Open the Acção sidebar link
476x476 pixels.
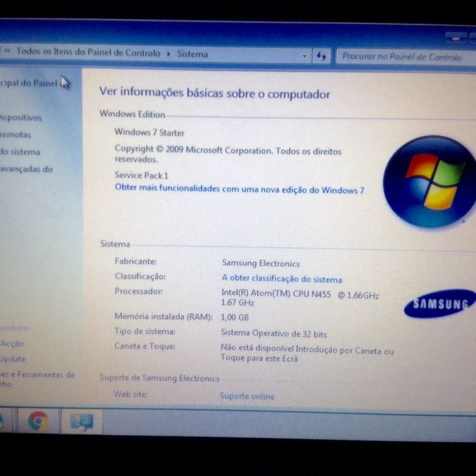(12, 343)
